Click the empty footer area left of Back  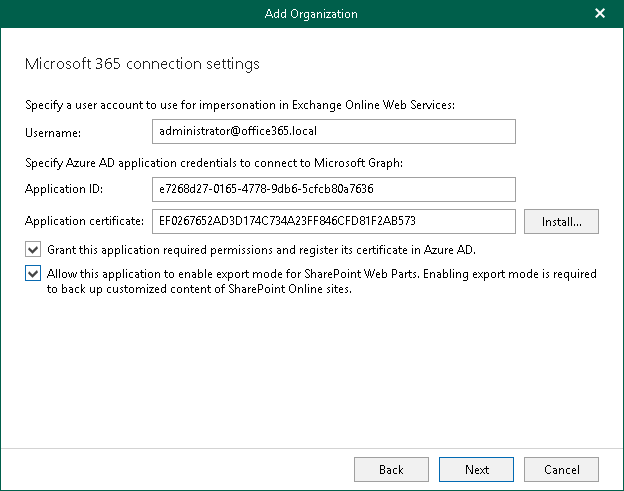[180, 469]
